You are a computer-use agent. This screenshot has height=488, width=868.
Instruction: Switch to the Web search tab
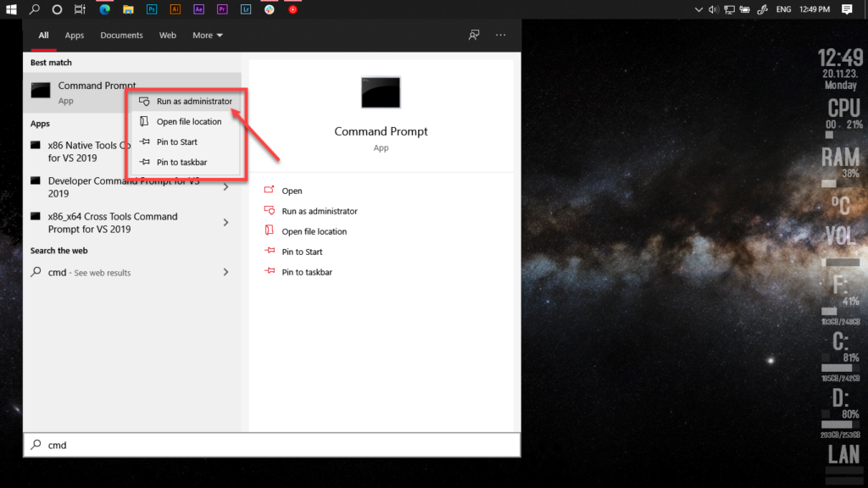coord(168,36)
